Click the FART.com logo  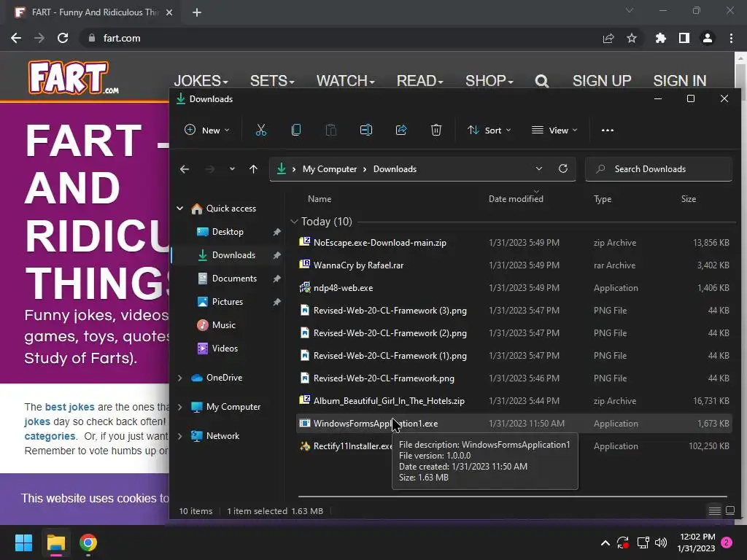pyautogui.click(x=74, y=77)
